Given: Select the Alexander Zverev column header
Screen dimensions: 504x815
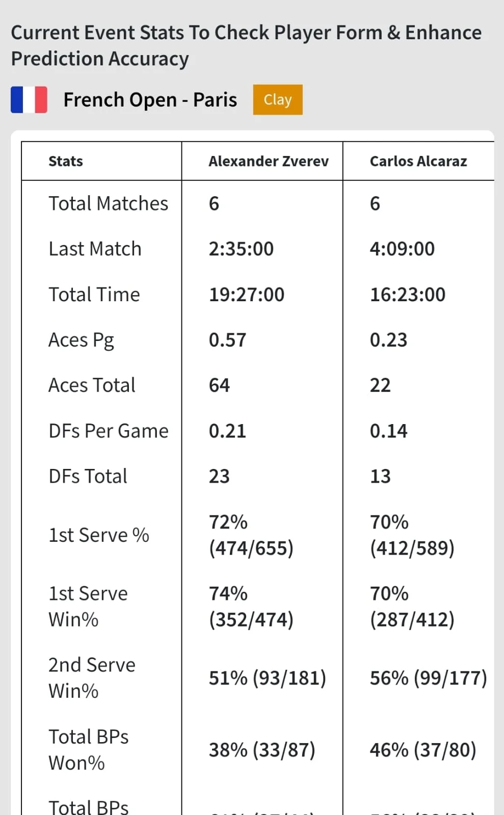Looking at the screenshot, I should (269, 161).
